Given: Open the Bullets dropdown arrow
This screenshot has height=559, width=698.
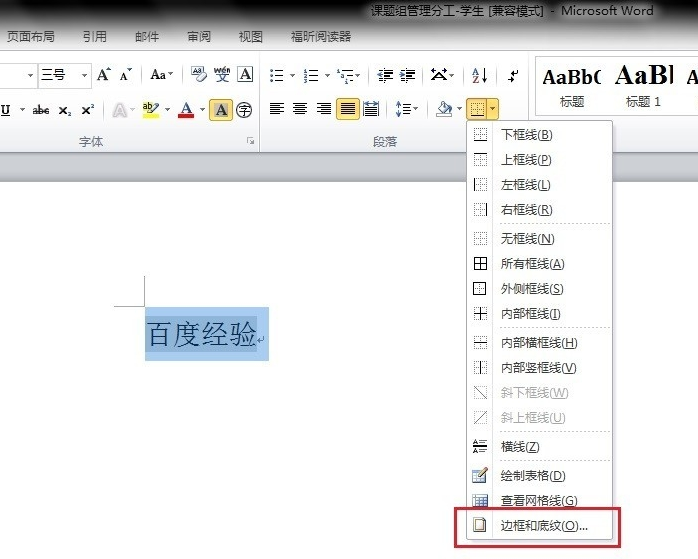Looking at the screenshot, I should pyautogui.click(x=292, y=75).
